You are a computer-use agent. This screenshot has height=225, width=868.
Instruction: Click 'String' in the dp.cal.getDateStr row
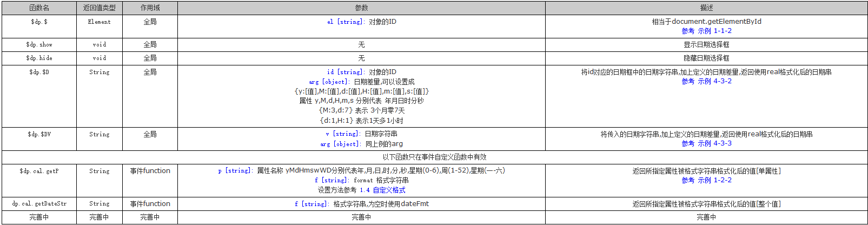[100, 204]
